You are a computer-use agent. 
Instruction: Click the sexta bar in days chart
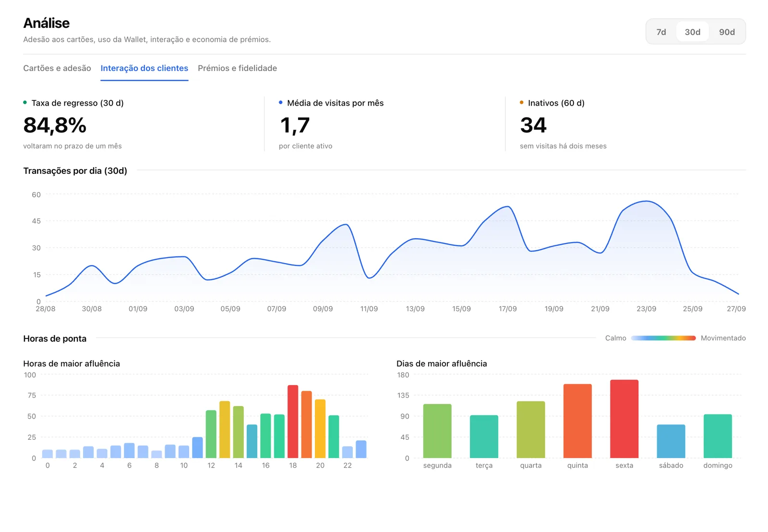pos(624,419)
